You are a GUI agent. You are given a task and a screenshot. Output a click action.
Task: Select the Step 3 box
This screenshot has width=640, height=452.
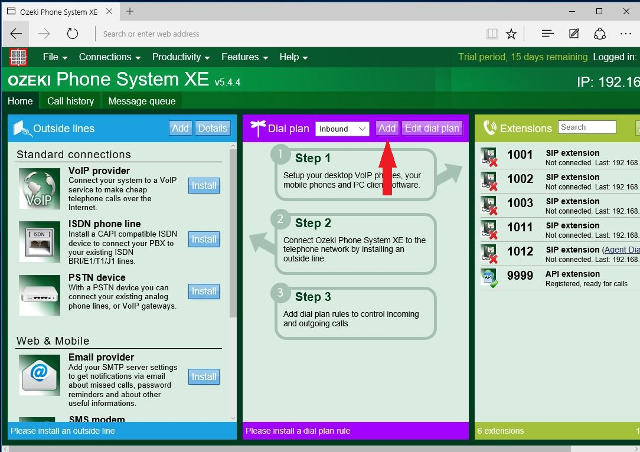pos(356,313)
